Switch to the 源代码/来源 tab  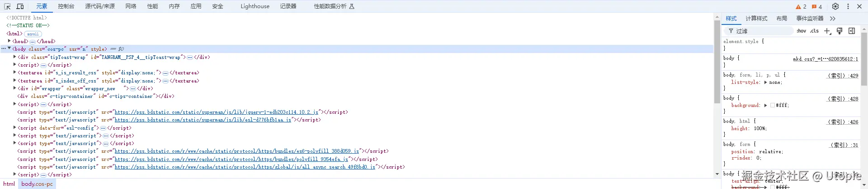100,6
